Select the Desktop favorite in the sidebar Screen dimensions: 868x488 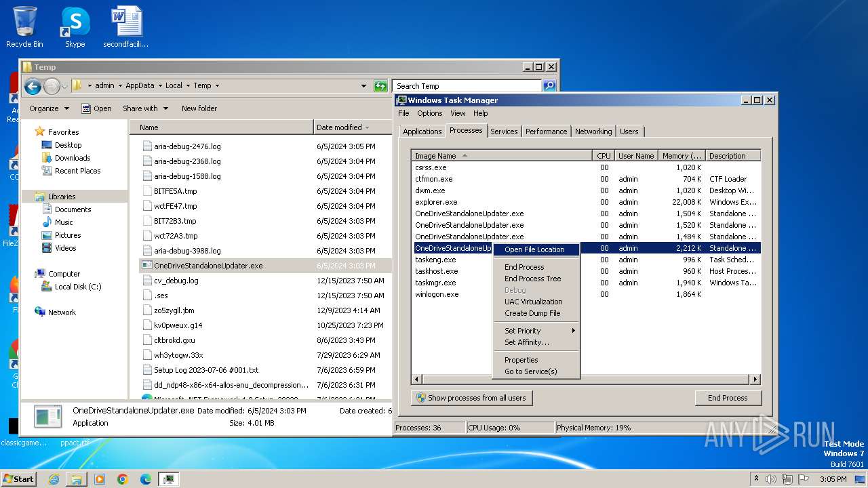pos(68,145)
